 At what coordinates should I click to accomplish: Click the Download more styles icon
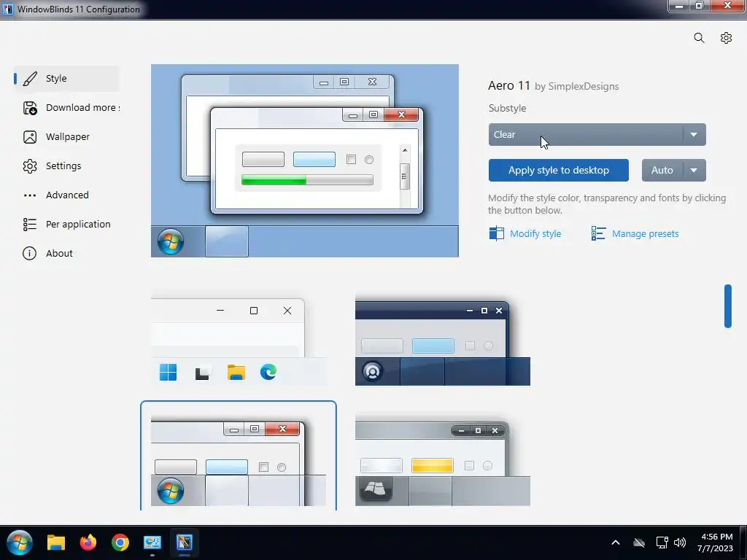tap(30, 108)
